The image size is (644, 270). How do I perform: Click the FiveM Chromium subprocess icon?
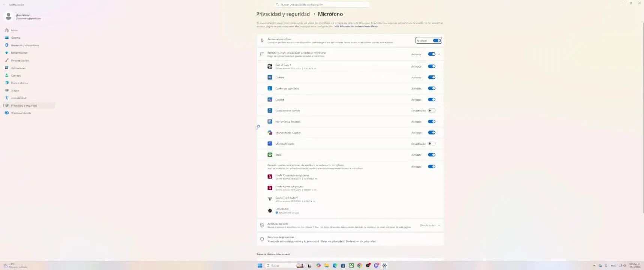270,177
